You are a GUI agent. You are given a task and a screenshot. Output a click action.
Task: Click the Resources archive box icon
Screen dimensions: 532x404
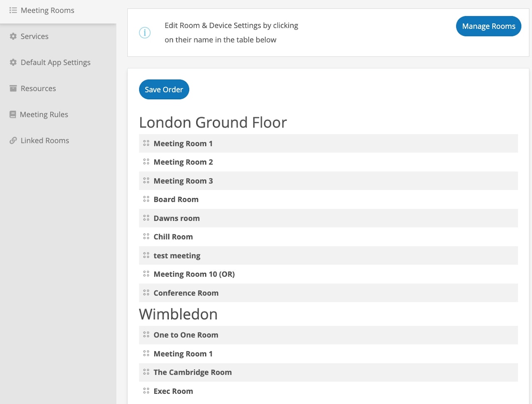tap(13, 88)
